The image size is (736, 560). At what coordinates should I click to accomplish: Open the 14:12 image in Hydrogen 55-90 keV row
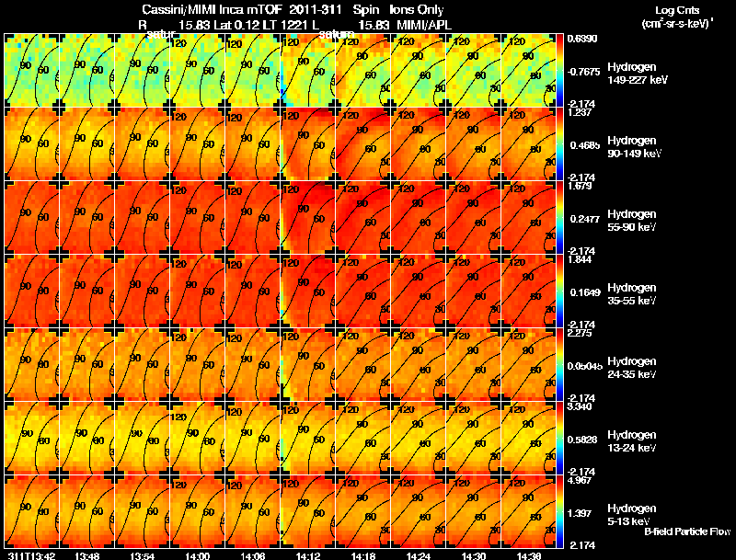308,217
